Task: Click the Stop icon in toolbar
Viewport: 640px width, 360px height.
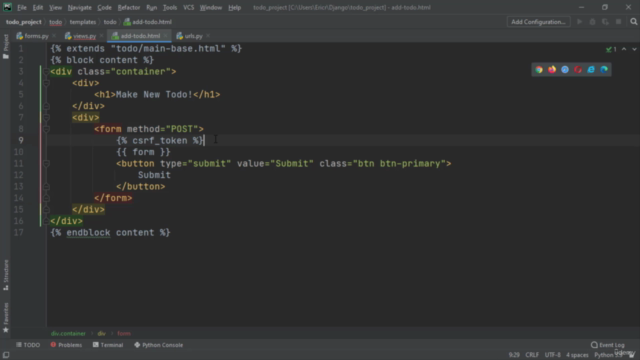Action: 619,22
